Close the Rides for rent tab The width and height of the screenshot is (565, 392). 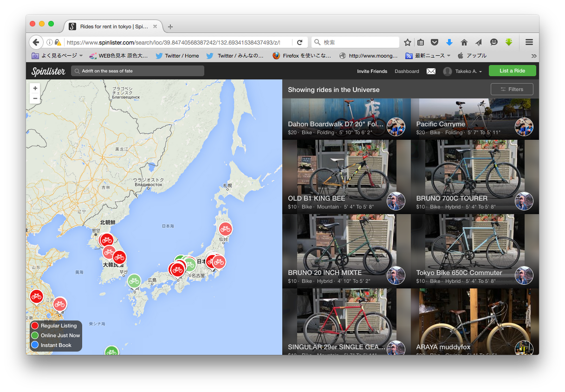(155, 26)
